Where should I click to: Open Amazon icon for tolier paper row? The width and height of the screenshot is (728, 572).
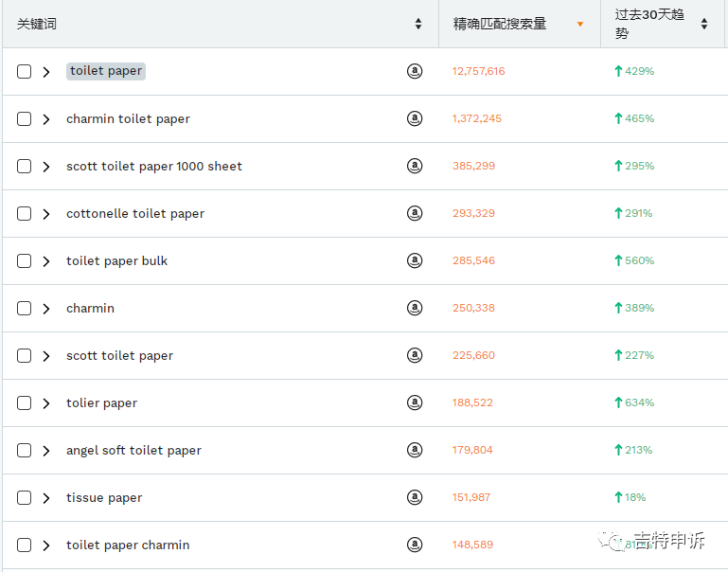pos(414,402)
